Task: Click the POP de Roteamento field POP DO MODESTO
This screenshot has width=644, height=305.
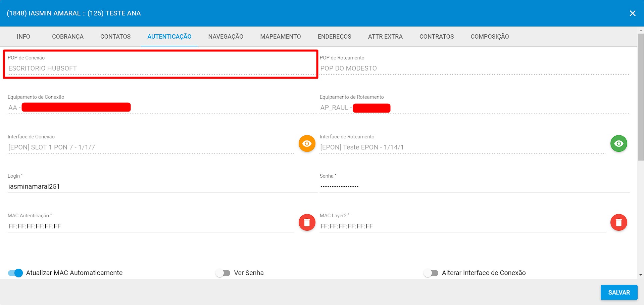Action: (474, 68)
